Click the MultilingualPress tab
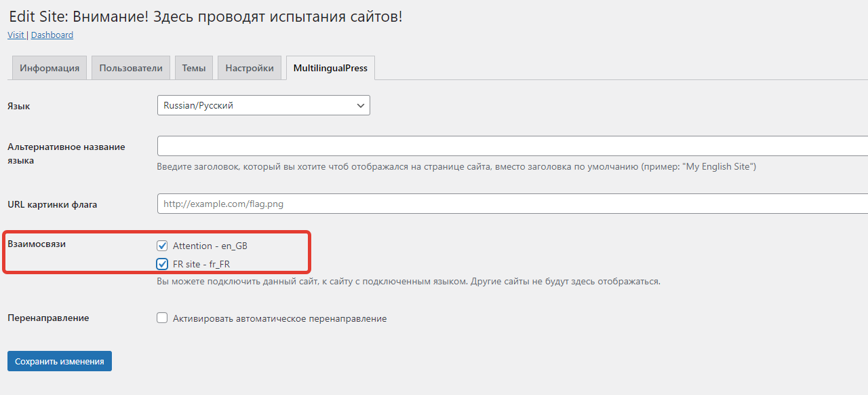 (330, 68)
